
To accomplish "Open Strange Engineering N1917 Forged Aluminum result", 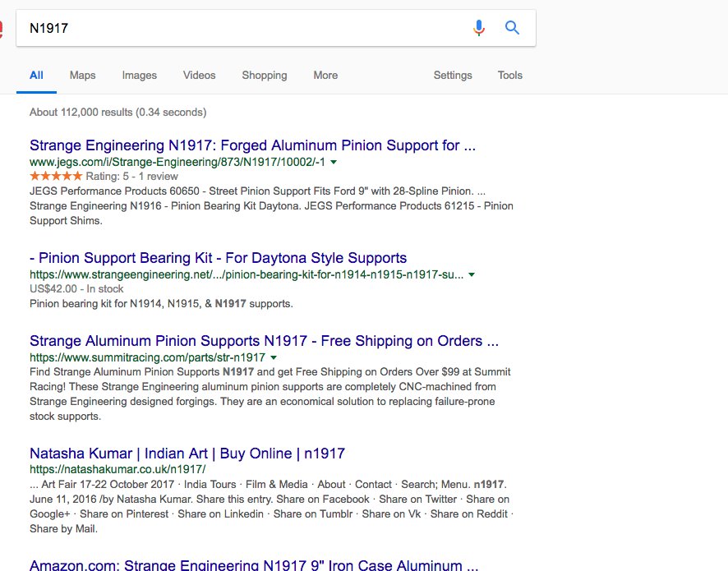I will [x=252, y=145].
